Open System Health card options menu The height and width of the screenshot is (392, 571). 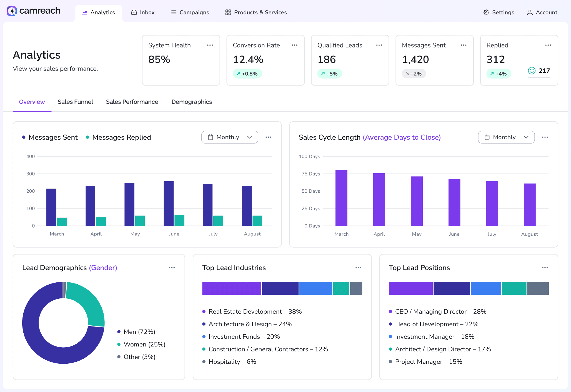coord(210,45)
